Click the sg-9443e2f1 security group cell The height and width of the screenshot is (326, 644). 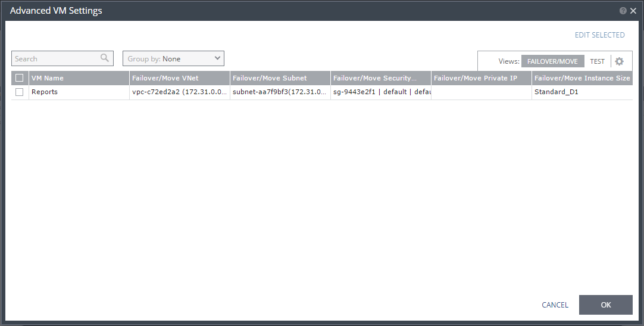(381, 92)
